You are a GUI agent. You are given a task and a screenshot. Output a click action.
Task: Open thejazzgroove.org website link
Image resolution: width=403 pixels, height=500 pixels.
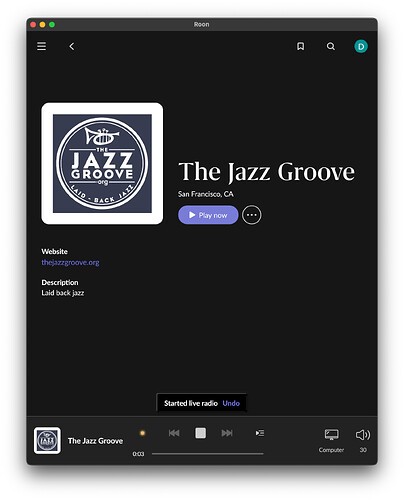pos(70,262)
